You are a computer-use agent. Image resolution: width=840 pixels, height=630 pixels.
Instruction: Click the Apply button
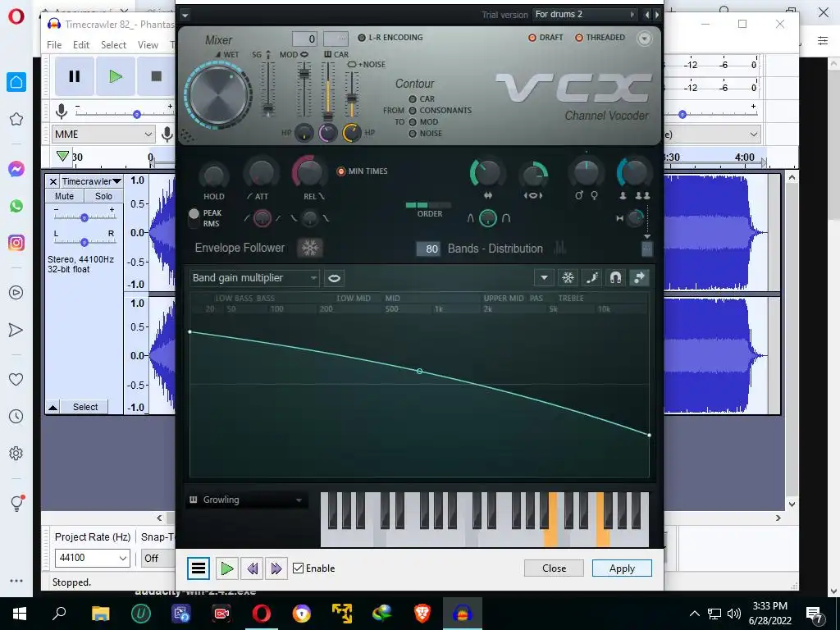pos(622,568)
